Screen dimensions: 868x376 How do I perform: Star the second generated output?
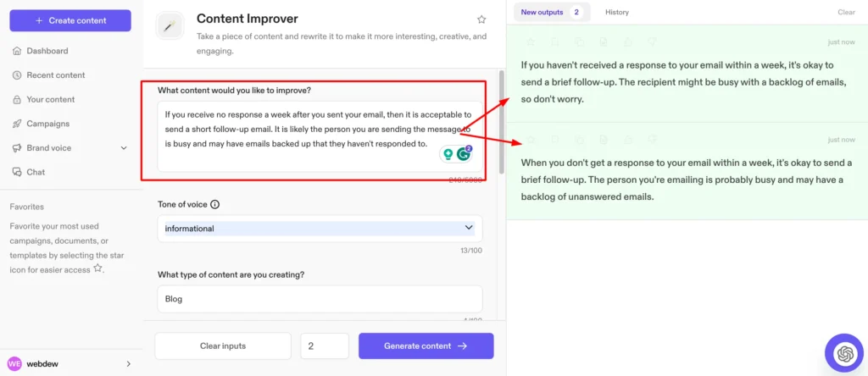531,139
